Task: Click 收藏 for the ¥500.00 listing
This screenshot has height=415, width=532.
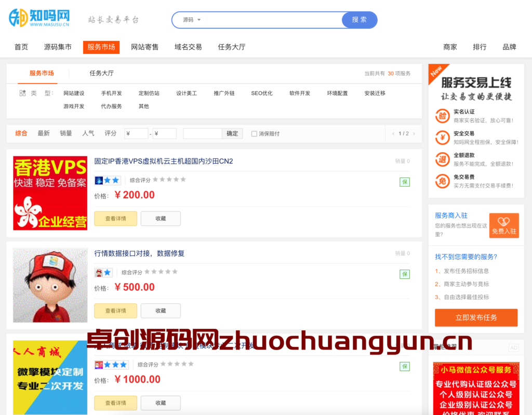Action: [x=161, y=311]
